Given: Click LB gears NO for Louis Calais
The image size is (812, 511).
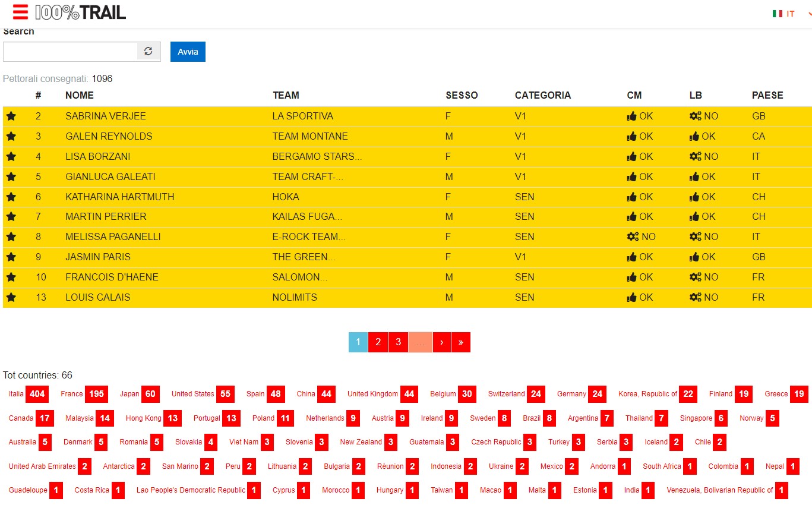Looking at the screenshot, I should tap(704, 297).
